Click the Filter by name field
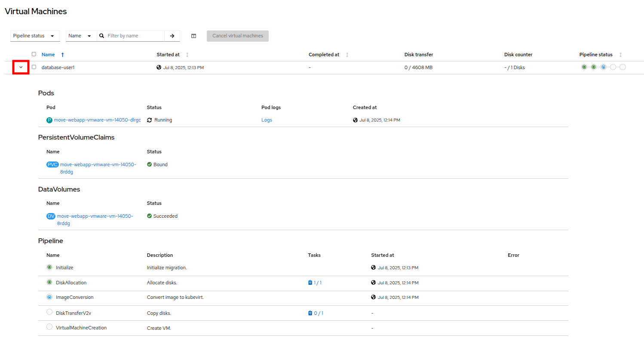 pos(134,36)
